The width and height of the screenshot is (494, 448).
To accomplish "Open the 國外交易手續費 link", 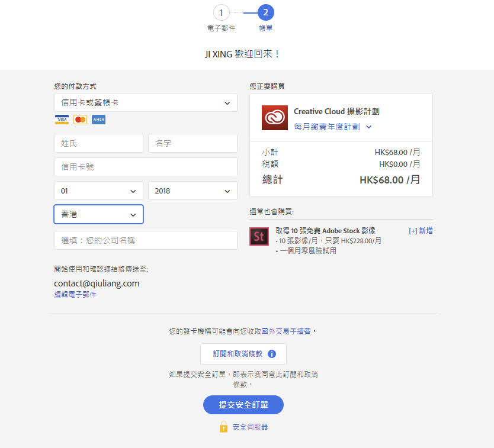I will click(x=286, y=331).
